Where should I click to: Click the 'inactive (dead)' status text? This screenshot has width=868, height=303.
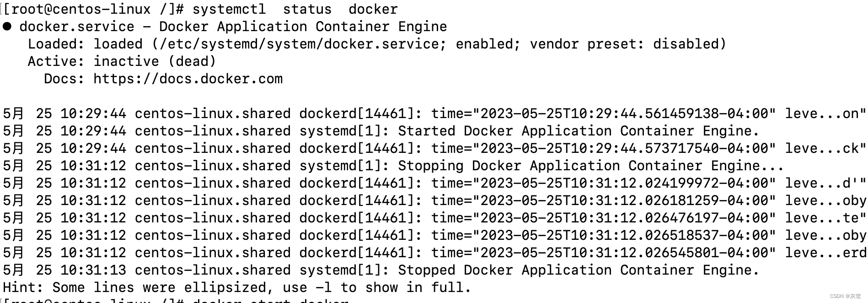(155, 61)
